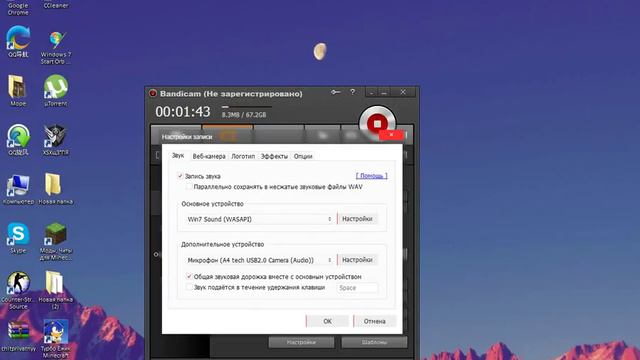
Task: Click the 00:01:43 recording timer
Action: pyautogui.click(x=182, y=112)
